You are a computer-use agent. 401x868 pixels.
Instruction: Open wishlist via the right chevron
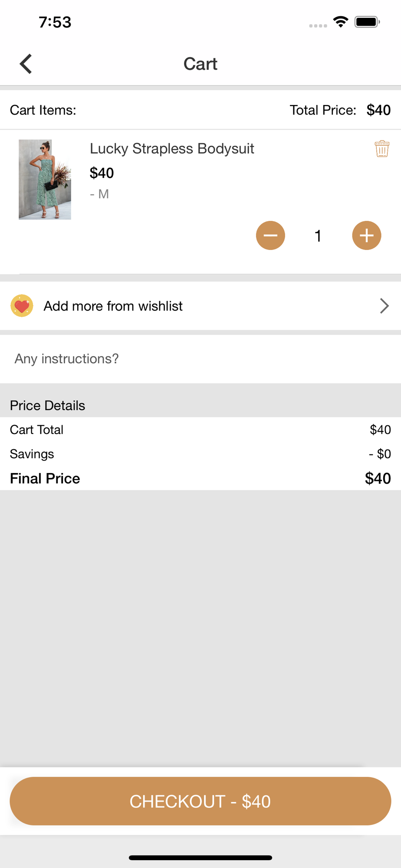click(384, 306)
